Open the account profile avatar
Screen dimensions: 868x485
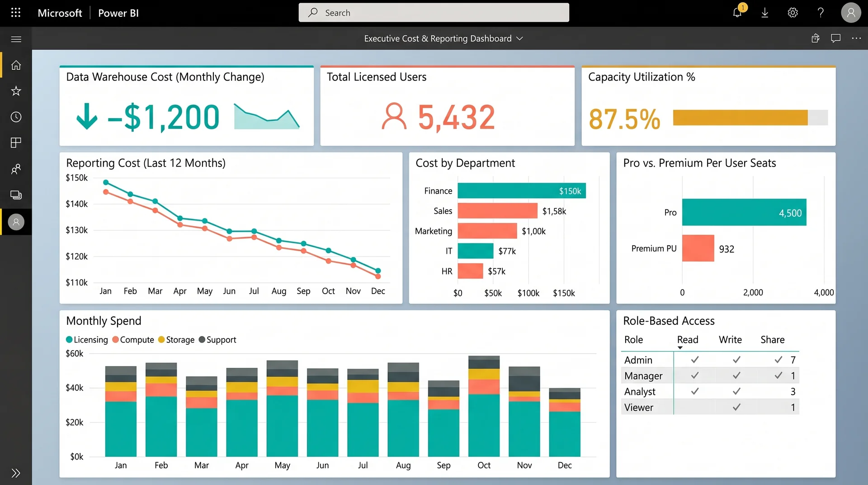(x=851, y=13)
